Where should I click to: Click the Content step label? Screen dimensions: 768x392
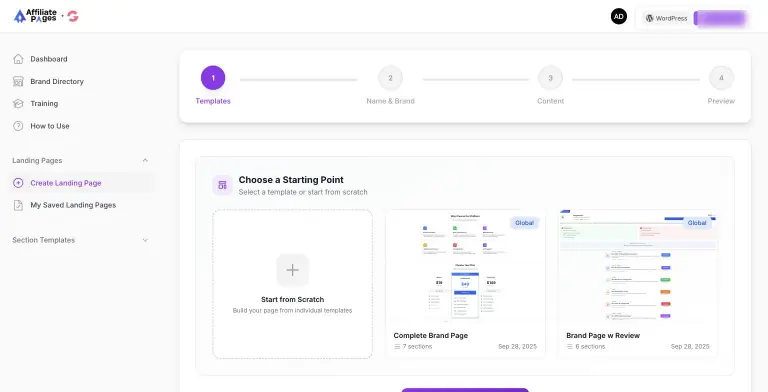click(x=551, y=101)
